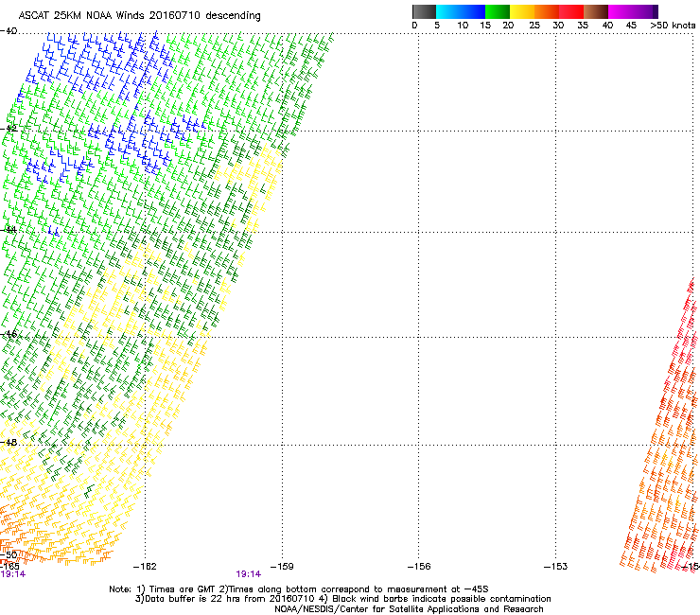700x615 pixels.
Task: Click the title 'ASCAT 25KM NOAA Winds 20160710 descending'
Action: click(139, 16)
